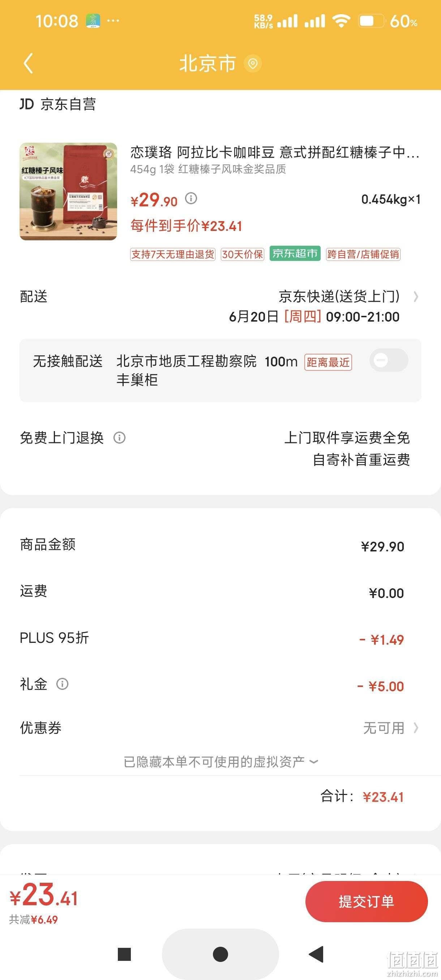Tap Android recent apps square button

[124, 954]
